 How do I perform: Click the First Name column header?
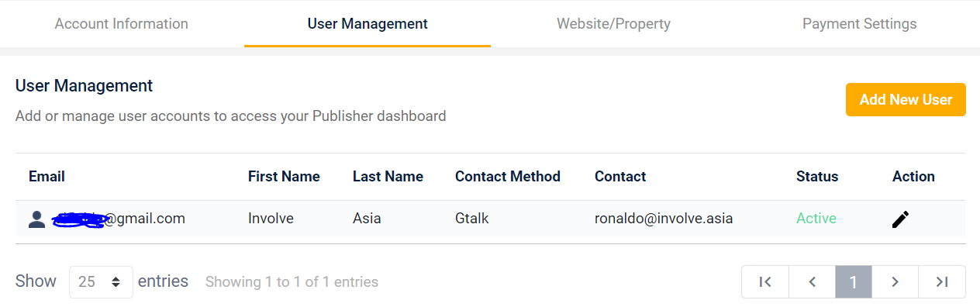click(284, 177)
